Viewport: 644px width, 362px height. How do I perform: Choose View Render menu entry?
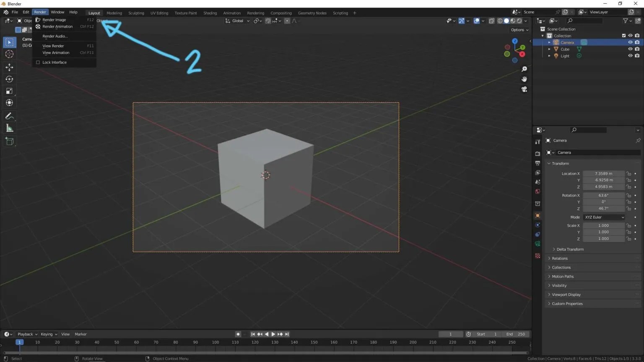coord(64,46)
